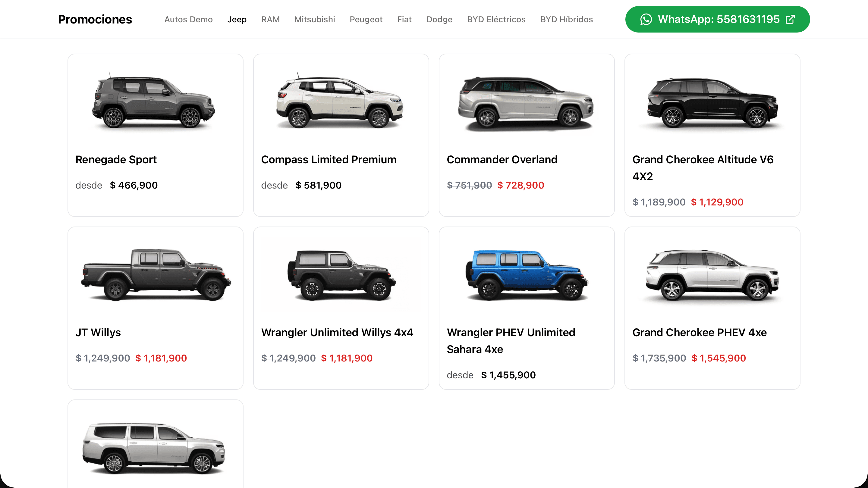Navigate to the Mitsubishi tab
This screenshot has height=488, width=868.
[314, 19]
